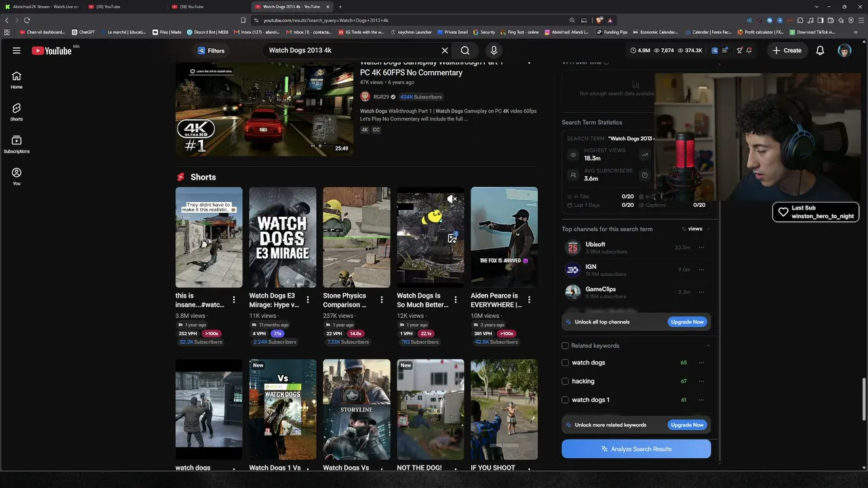Open options for 'watch dogs' keyword
Screen dimensions: 868x488
point(702,363)
